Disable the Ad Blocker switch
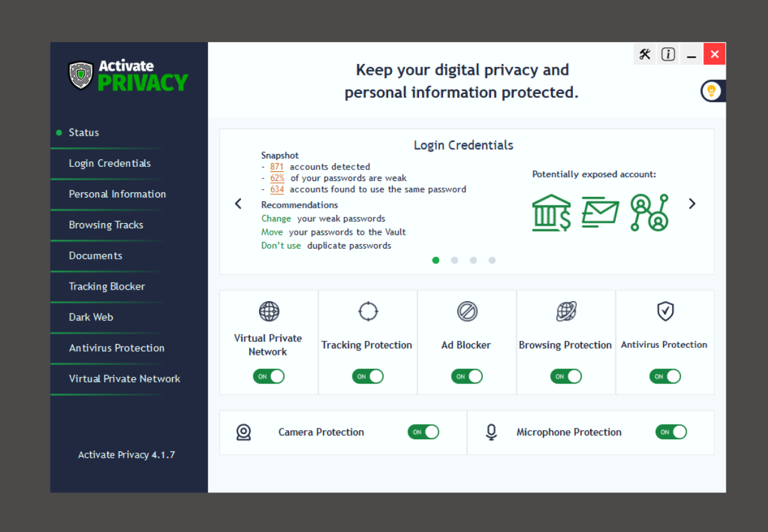The width and height of the screenshot is (768, 532). click(467, 377)
